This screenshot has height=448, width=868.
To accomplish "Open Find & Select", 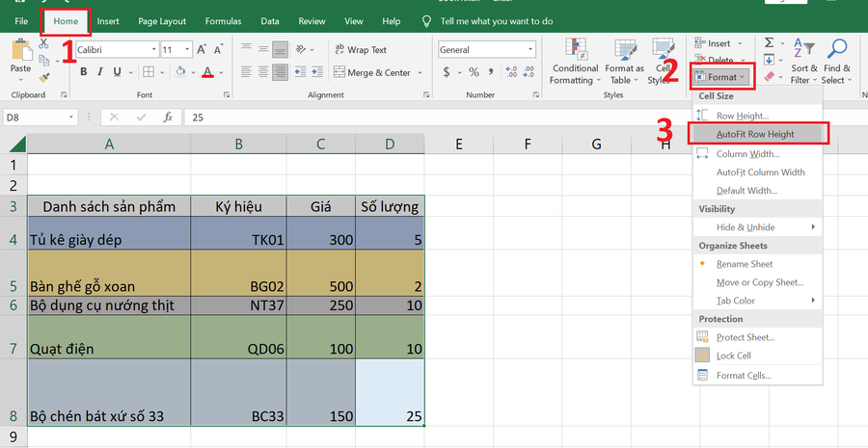I will click(836, 62).
